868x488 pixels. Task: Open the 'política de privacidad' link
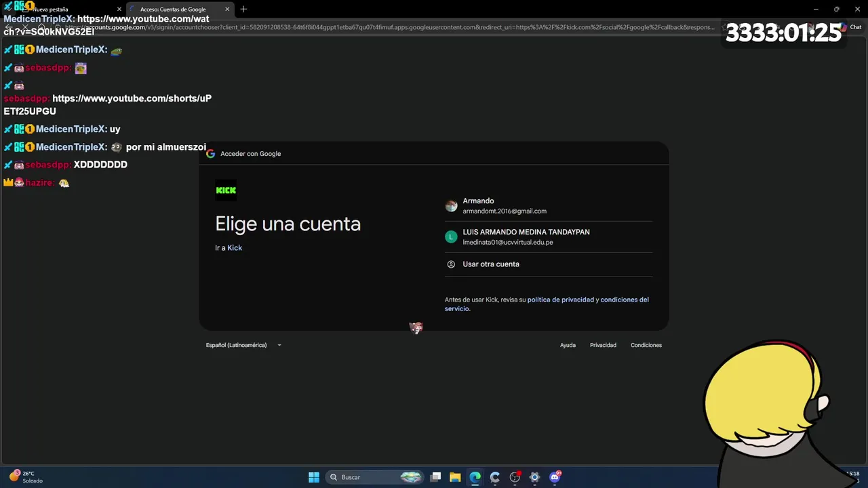coord(561,300)
